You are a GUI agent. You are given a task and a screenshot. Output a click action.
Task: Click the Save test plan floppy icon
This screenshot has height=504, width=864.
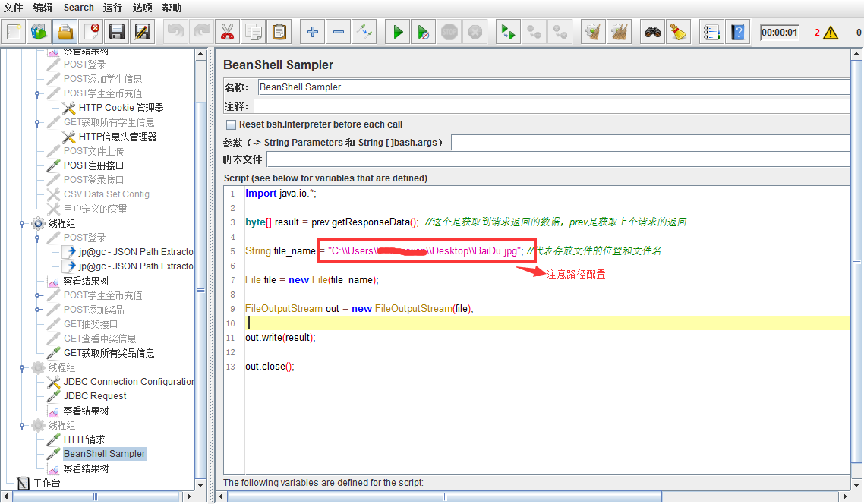pos(116,32)
